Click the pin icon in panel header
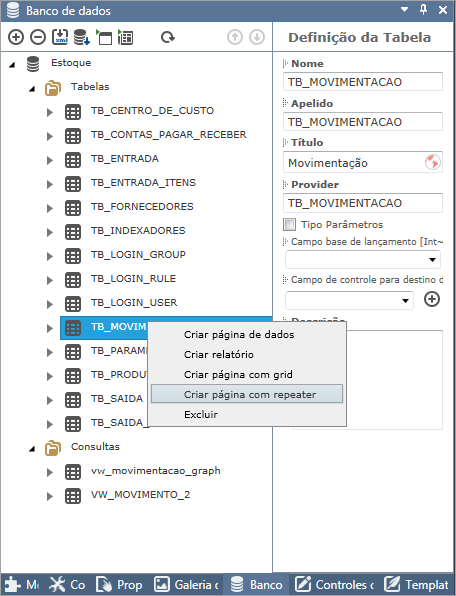 [424, 10]
